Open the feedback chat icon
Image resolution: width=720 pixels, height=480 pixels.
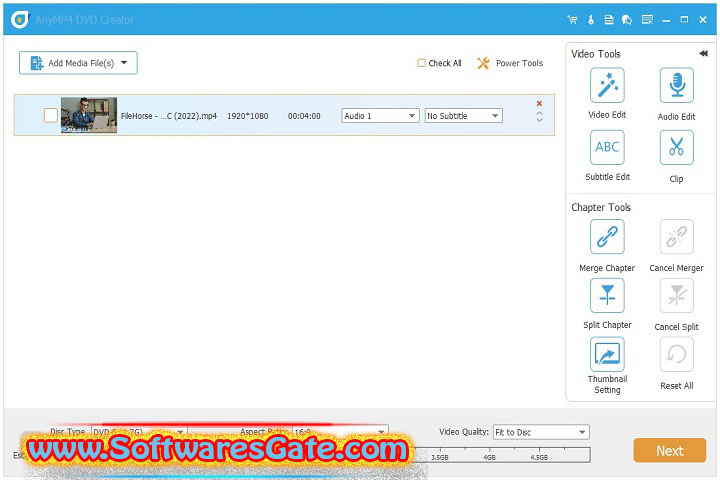tap(627, 20)
